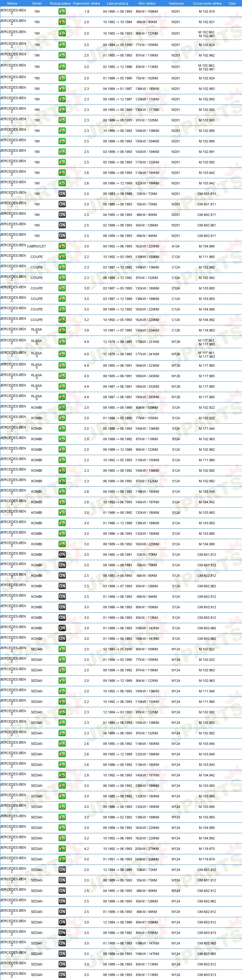
Task: Select power cell 205kW / 279KM
Action: click(147, 849)
